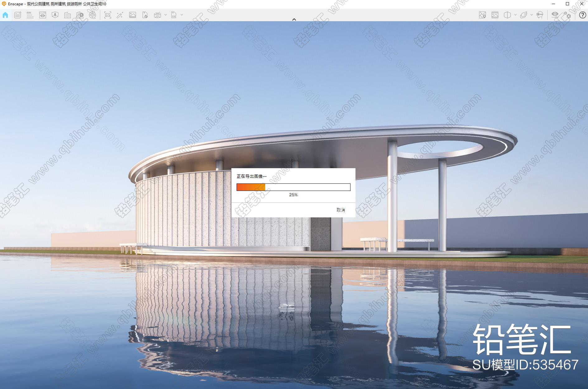Click the Enscape window title text
Screen dimensions: 588x389
(57, 4)
